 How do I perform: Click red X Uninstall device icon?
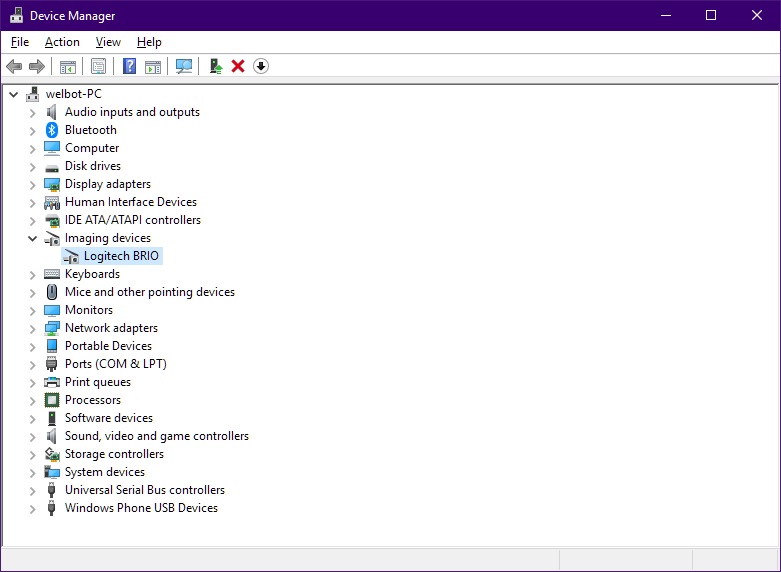pos(238,66)
